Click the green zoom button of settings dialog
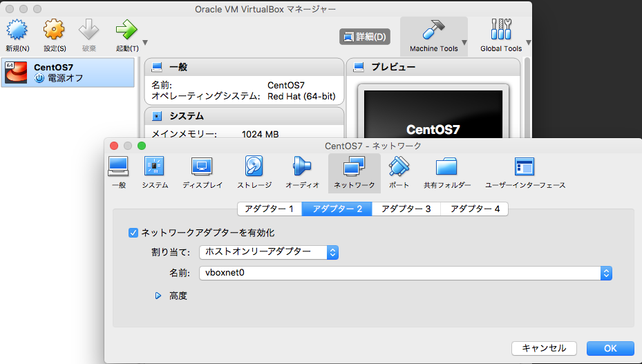The width and height of the screenshot is (642, 364). point(142,146)
